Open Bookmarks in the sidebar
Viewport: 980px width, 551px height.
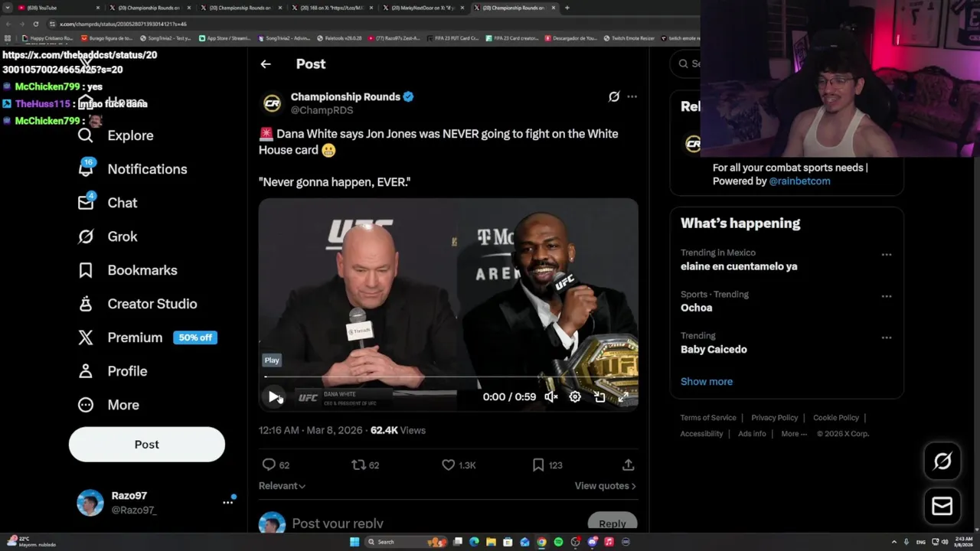(128, 270)
